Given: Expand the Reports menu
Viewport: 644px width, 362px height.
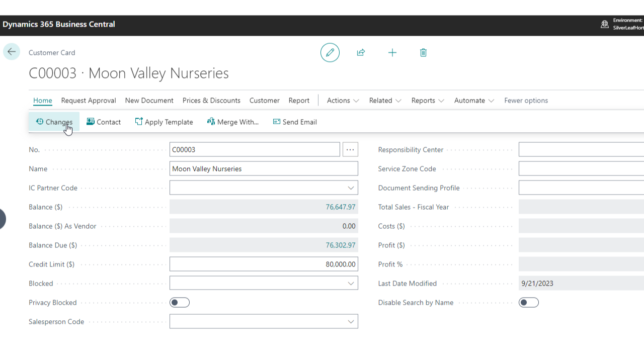Looking at the screenshot, I should (x=428, y=100).
